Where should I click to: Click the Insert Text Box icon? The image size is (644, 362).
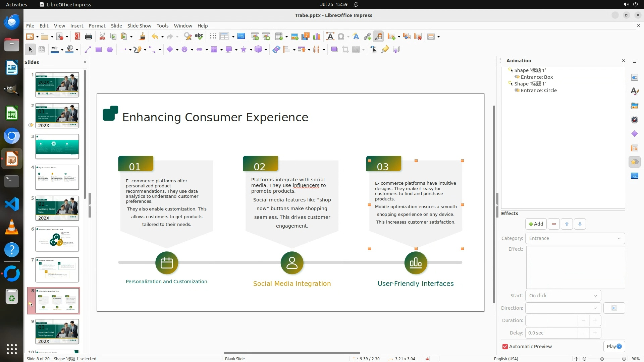click(x=330, y=37)
